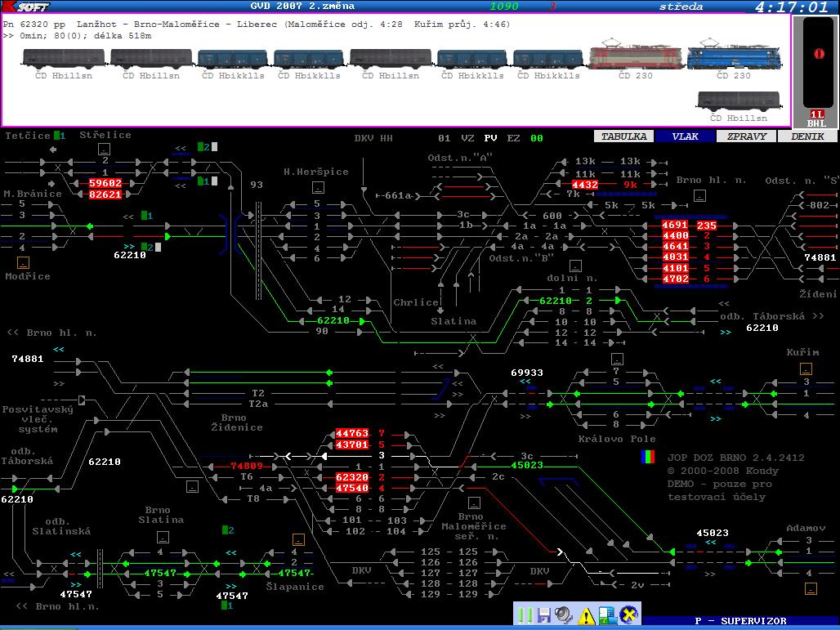Click the orange station icon above Modřice
This screenshot has height=630, width=840.
(x=24, y=262)
